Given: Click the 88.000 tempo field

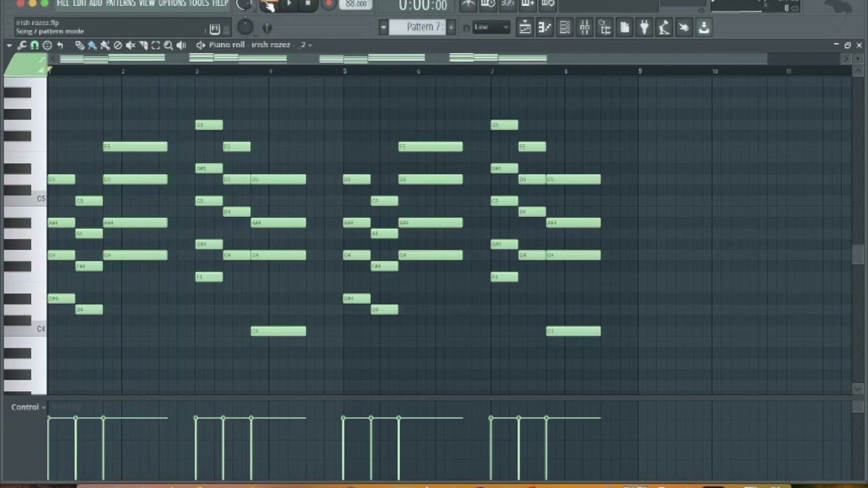Looking at the screenshot, I should coord(356,4).
